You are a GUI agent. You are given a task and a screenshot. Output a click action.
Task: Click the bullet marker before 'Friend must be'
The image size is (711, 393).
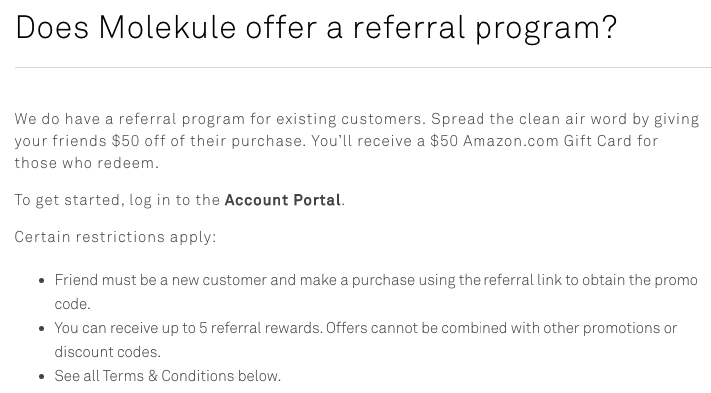click(x=42, y=281)
